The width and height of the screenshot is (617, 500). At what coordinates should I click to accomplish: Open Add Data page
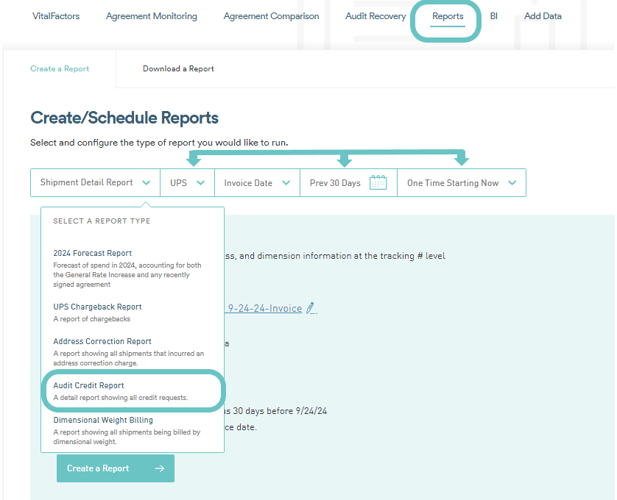(x=543, y=16)
